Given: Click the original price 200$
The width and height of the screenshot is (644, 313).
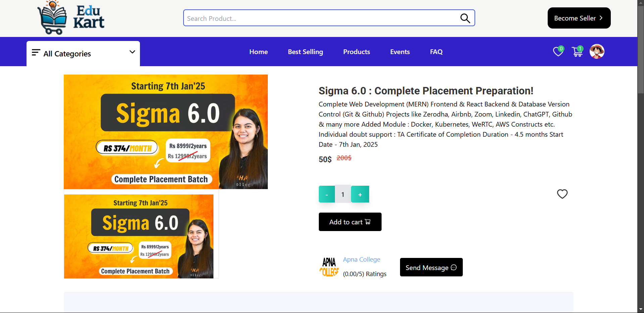Looking at the screenshot, I should (x=344, y=158).
